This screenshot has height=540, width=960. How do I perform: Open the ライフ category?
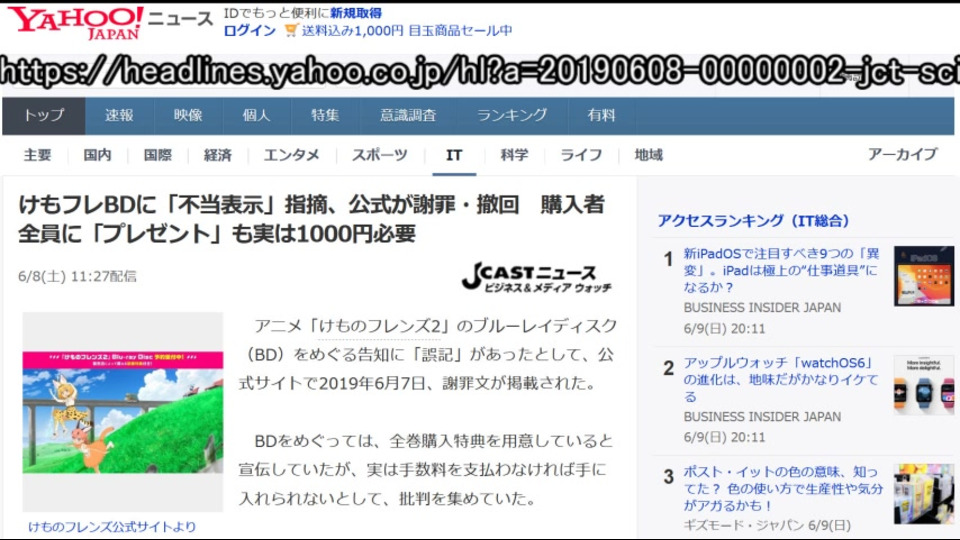point(581,156)
